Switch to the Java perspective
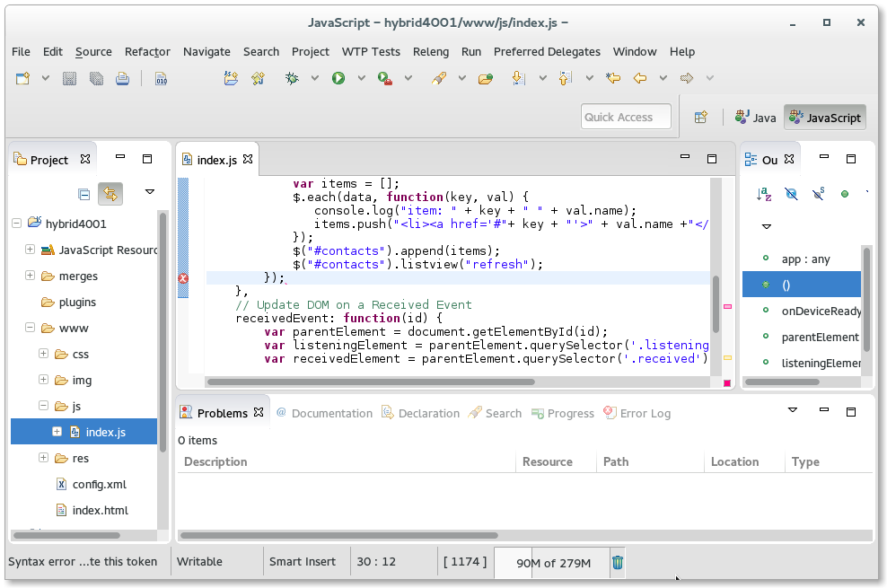The height and width of the screenshot is (588, 887). coord(756,117)
